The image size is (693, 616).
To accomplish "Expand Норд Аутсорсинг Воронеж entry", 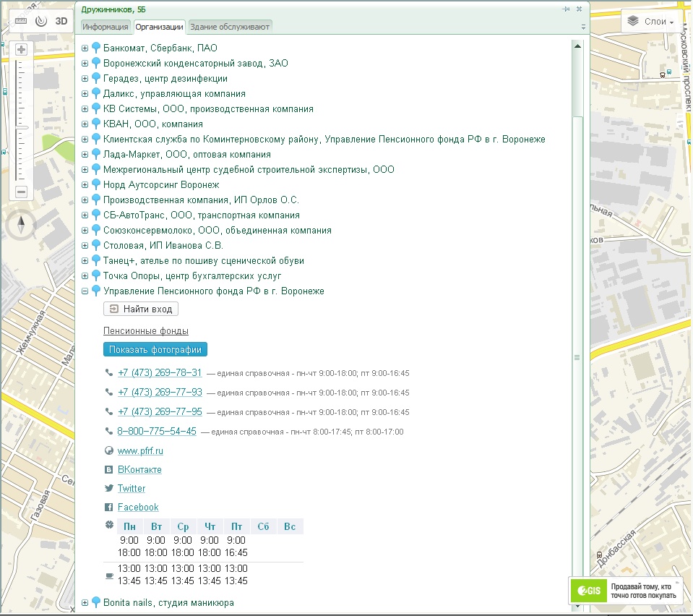I will coord(85,185).
